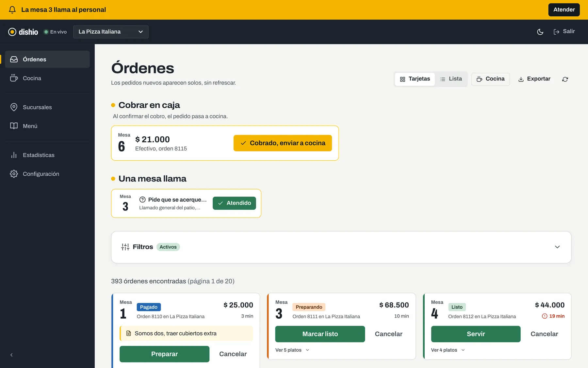Cancel the Mesa 3 order 8111
Screen dimensions: 588x368
pyautogui.click(x=388, y=334)
